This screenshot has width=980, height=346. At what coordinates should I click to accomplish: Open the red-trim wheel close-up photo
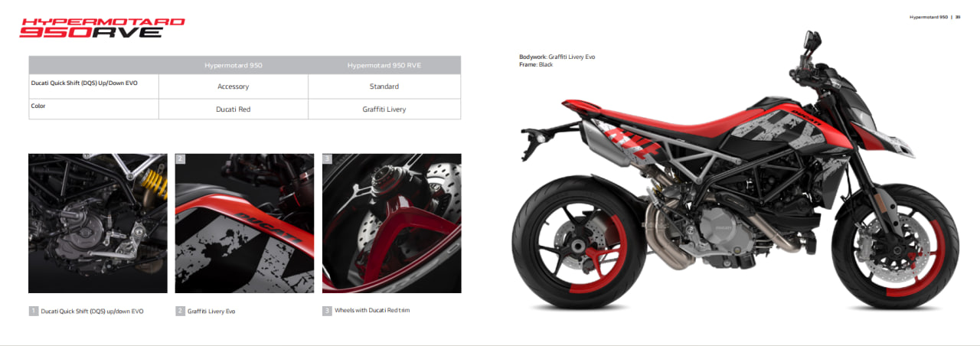(392, 224)
